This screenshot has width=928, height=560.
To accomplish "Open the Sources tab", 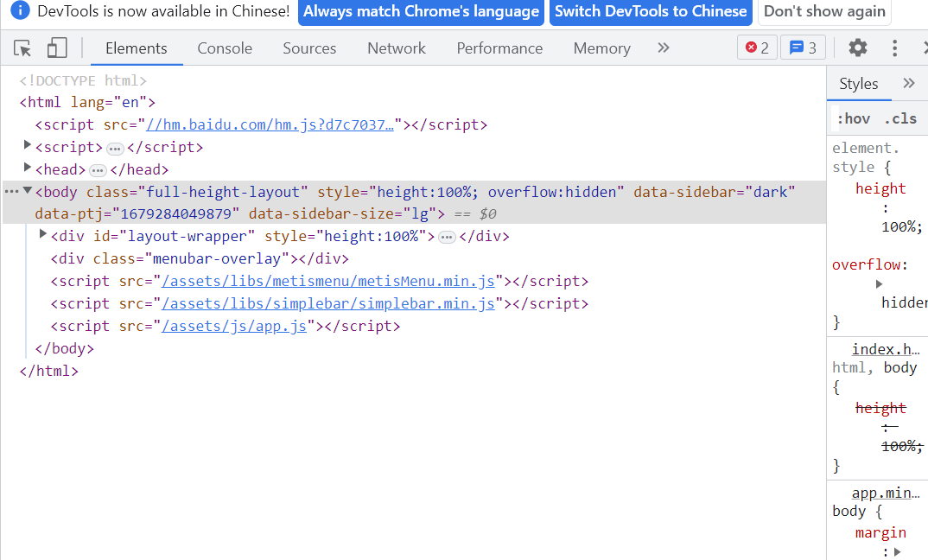I will click(309, 48).
